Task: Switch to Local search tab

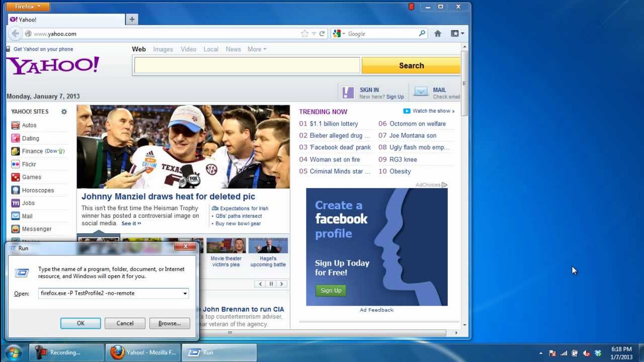Action: coord(211,49)
